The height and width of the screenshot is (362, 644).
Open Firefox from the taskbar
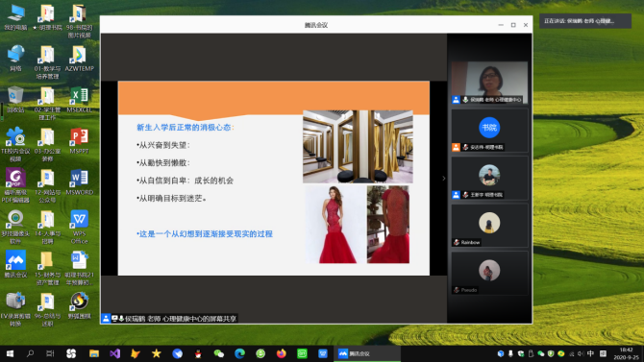click(x=282, y=353)
